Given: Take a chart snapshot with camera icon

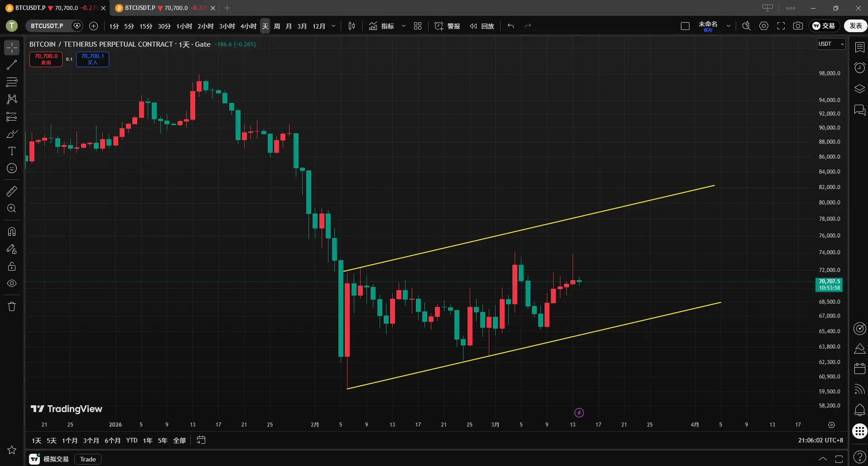Looking at the screenshot, I should 798,26.
